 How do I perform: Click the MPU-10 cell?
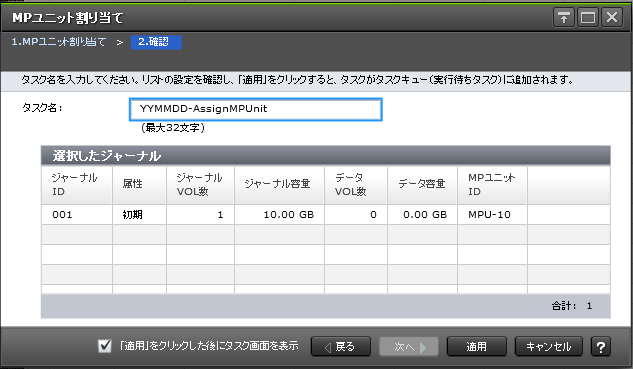(x=493, y=214)
